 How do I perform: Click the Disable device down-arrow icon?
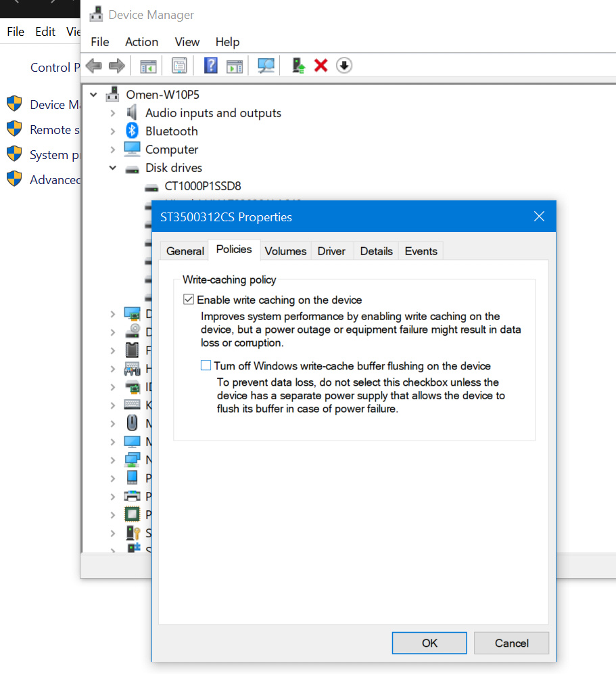344,66
